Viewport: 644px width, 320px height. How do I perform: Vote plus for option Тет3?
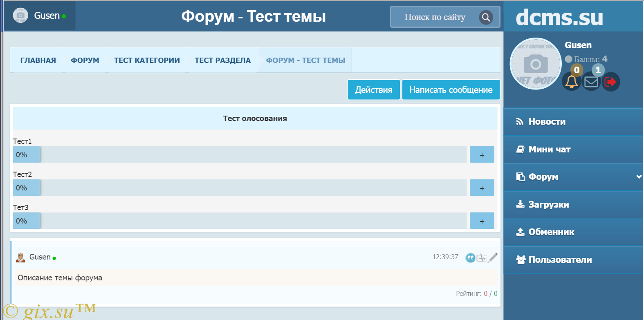[482, 221]
